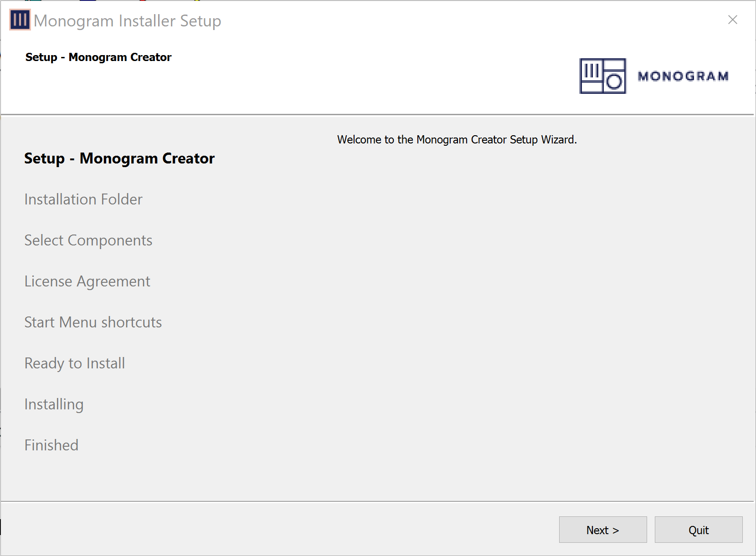Click the Welcome to the Monogram Creator text
The height and width of the screenshot is (556, 756).
click(457, 140)
